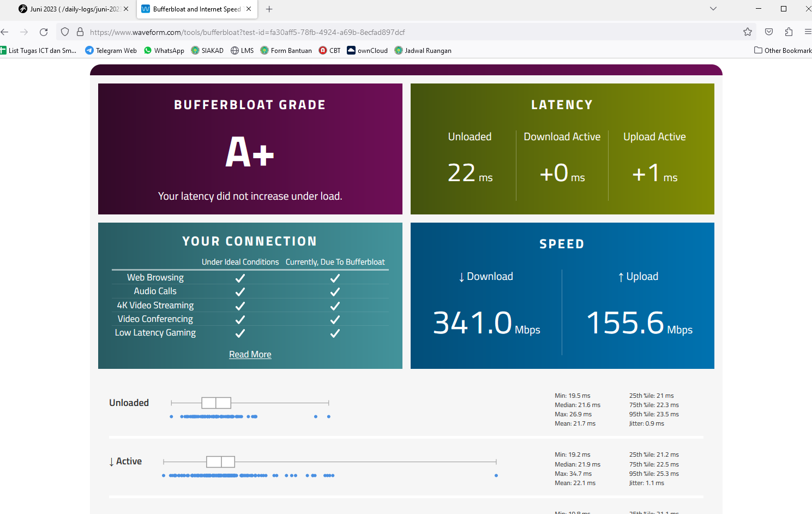Bookmark this page with the star icon

(747, 32)
